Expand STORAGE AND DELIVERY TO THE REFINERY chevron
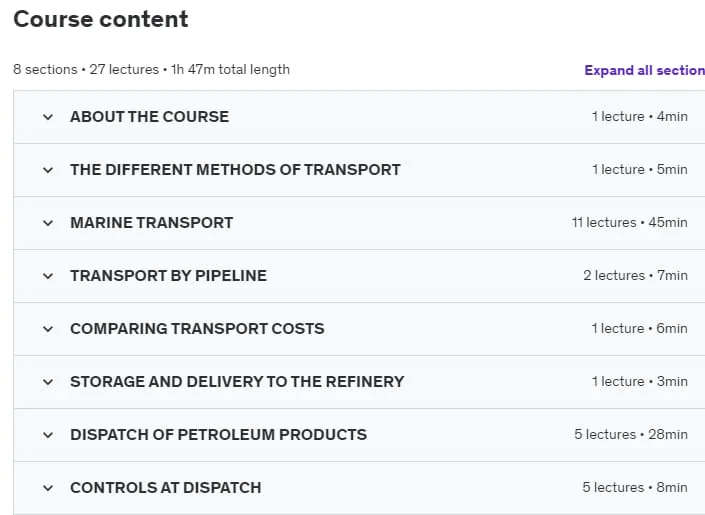 (48, 382)
